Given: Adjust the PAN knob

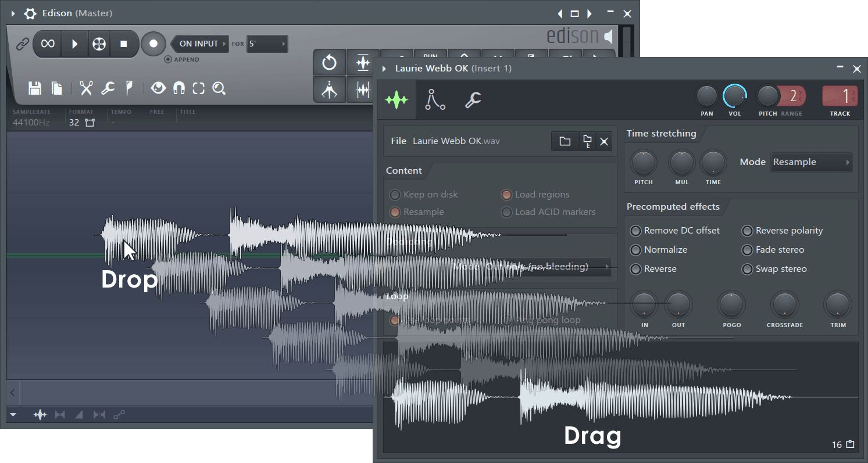Looking at the screenshot, I should (x=707, y=96).
